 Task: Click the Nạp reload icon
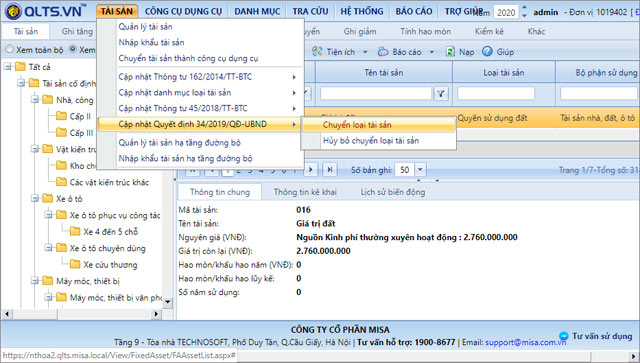click(450, 51)
